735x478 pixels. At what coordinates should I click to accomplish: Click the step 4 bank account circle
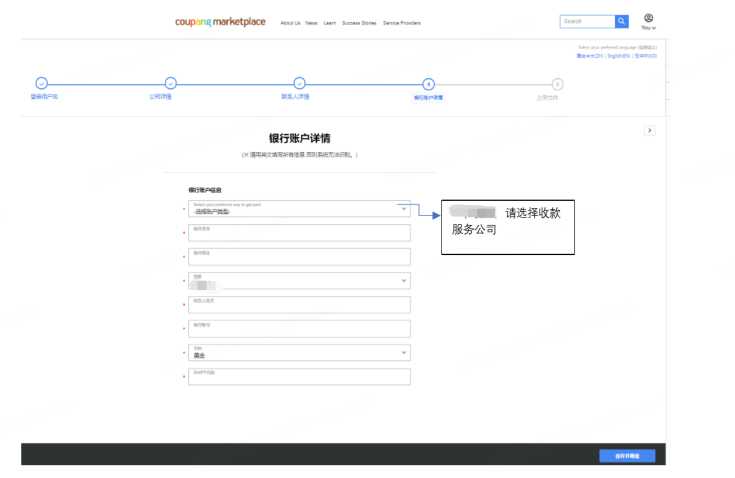click(x=428, y=84)
